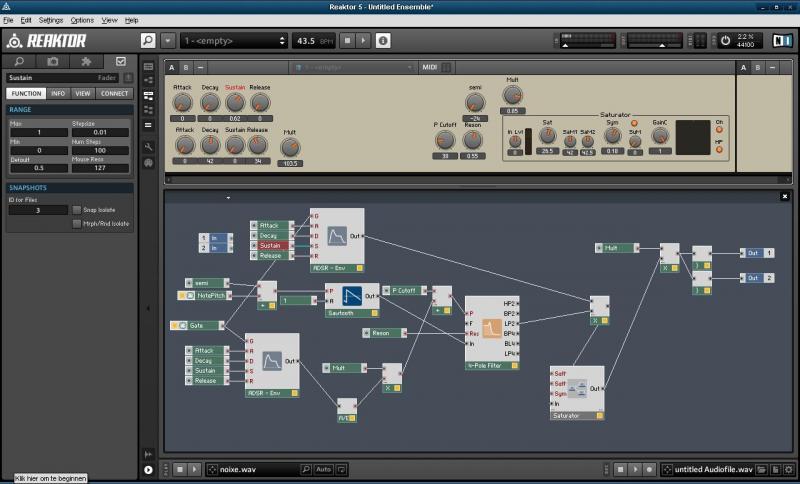Open recorder settings gear icon
Screen dimensions: 800x484
click(789, 469)
